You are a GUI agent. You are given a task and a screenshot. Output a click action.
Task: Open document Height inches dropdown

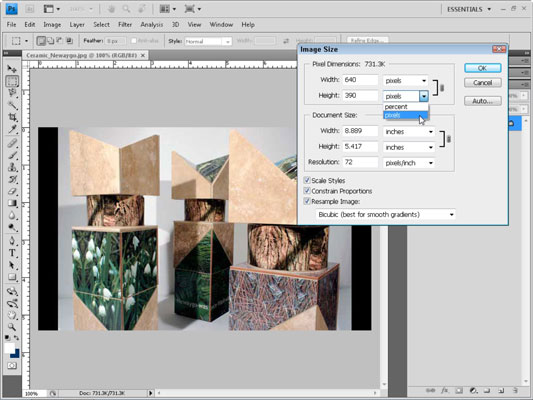[409, 147]
